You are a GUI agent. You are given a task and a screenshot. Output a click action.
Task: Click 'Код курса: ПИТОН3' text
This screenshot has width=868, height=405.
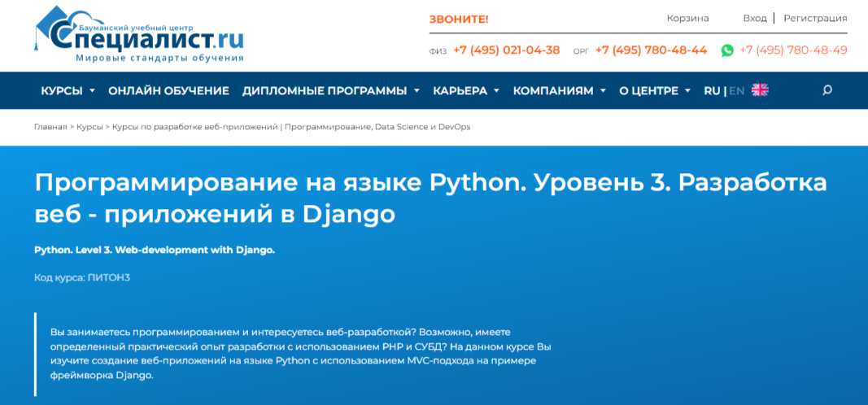pos(82,277)
